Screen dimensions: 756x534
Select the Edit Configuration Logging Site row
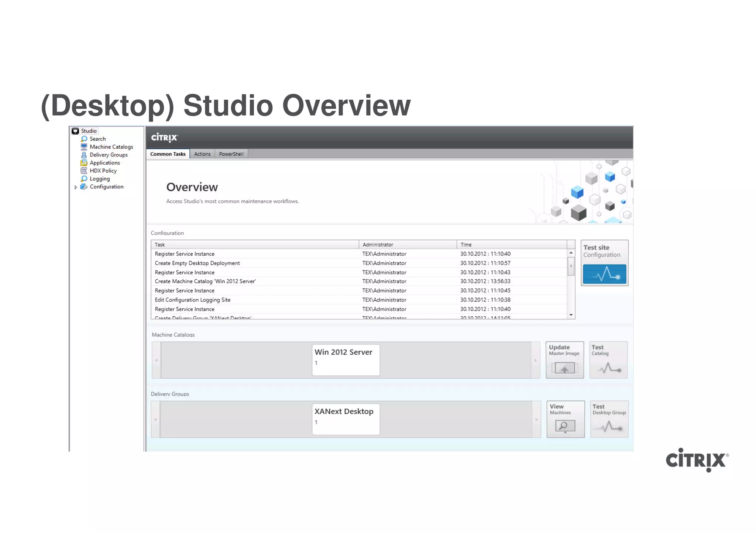[359, 300]
